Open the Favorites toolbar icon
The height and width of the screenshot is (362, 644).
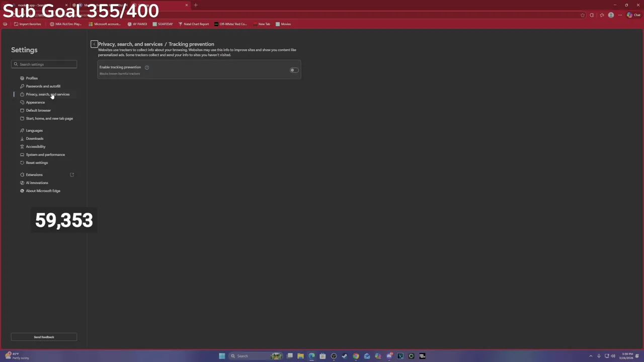click(x=602, y=15)
